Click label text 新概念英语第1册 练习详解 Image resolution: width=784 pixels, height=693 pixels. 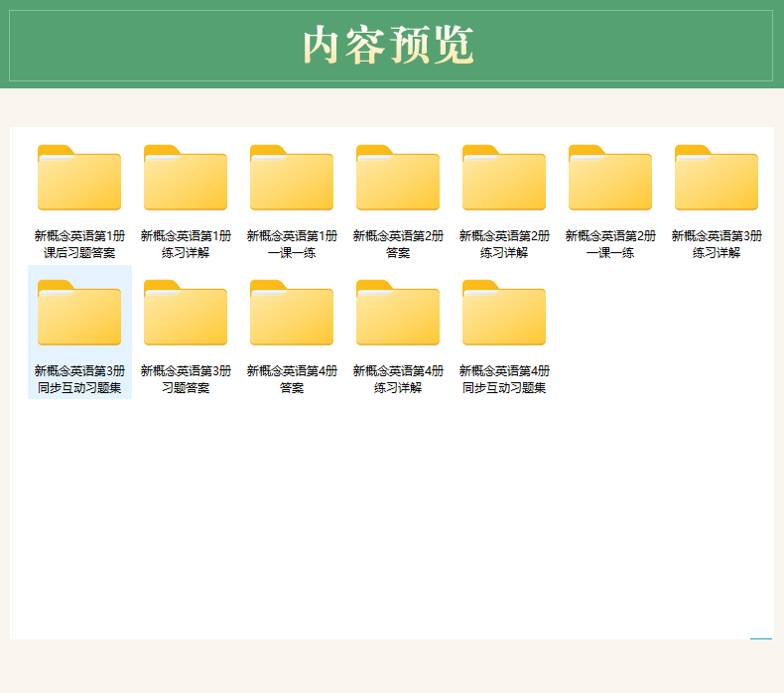(186, 244)
